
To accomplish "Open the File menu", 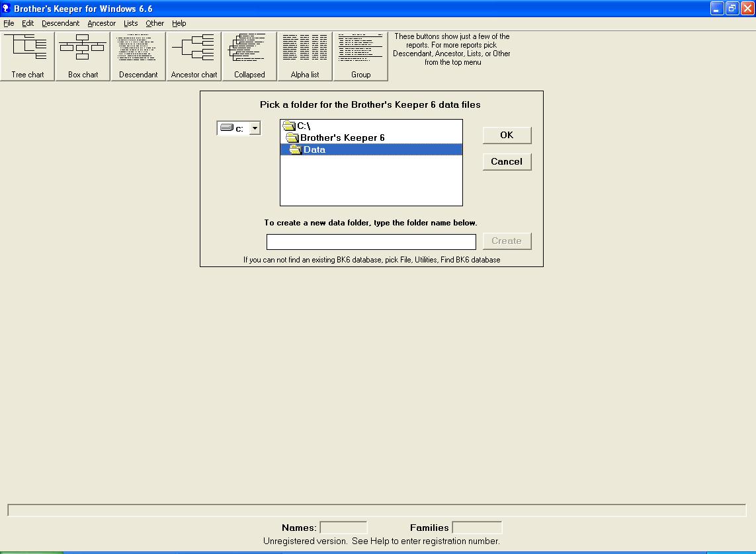I will coord(9,23).
